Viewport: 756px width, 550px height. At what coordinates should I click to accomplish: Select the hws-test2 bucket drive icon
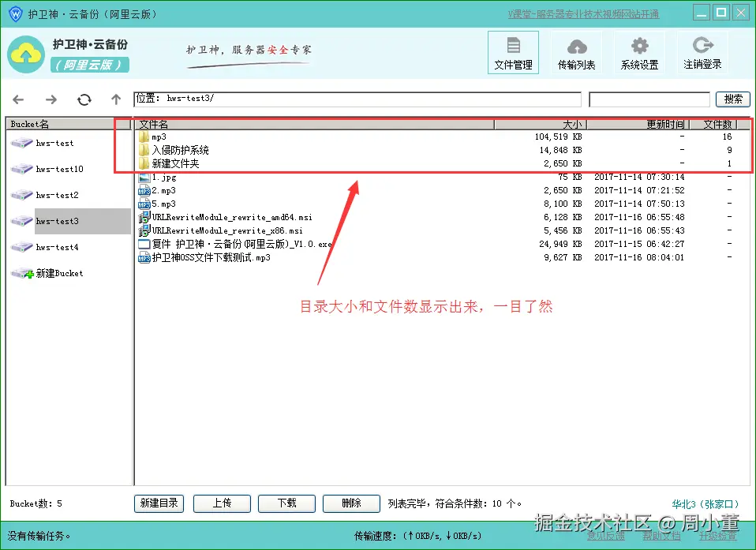(x=21, y=195)
